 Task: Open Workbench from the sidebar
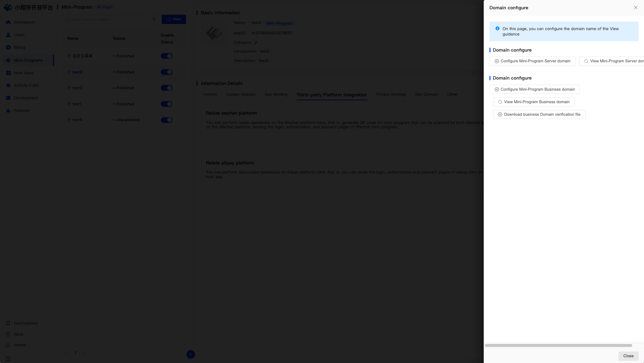[x=24, y=22]
